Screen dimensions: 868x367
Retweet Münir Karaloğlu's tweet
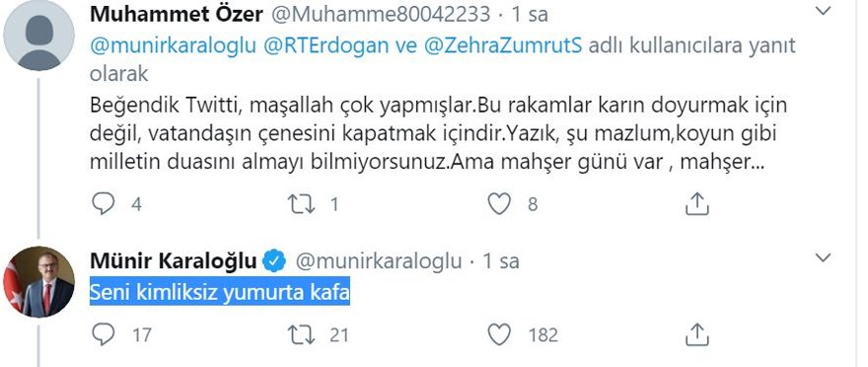pyautogui.click(x=302, y=334)
